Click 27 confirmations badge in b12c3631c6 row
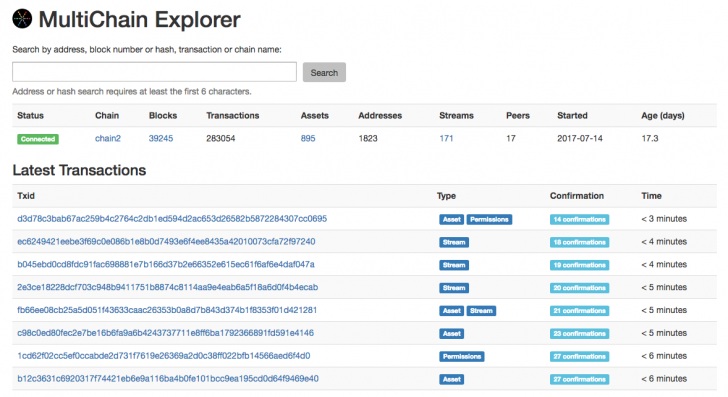Viewport: 728px width, 397px height. coord(579,379)
